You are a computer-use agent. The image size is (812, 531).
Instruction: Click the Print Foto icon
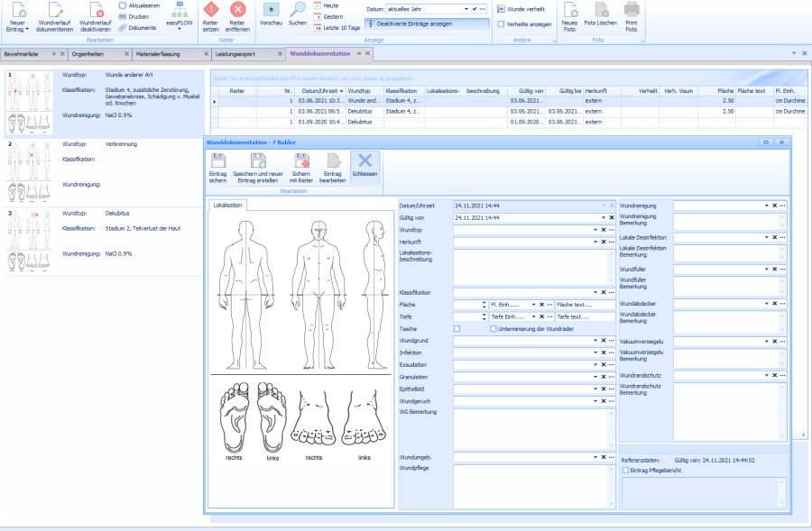pyautogui.click(x=632, y=11)
